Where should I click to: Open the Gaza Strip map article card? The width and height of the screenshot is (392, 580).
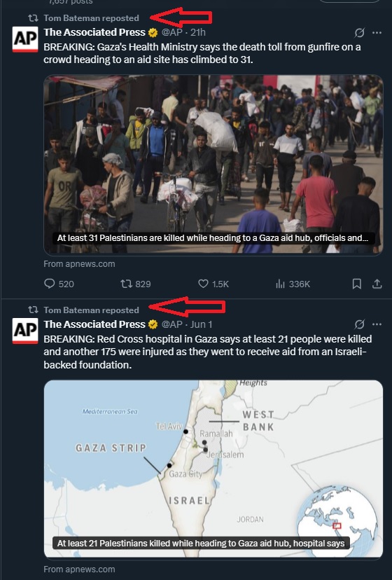[x=213, y=469]
